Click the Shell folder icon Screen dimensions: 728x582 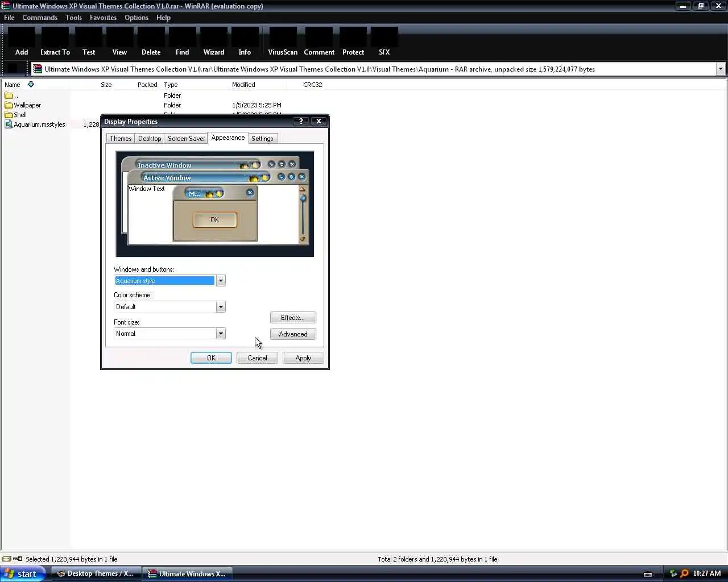[x=9, y=115]
